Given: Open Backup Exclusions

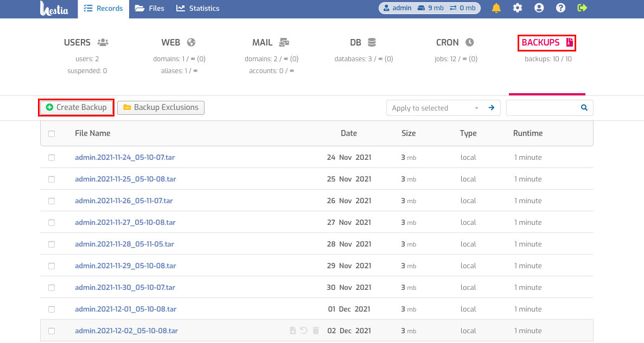Looking at the screenshot, I should pyautogui.click(x=161, y=107).
